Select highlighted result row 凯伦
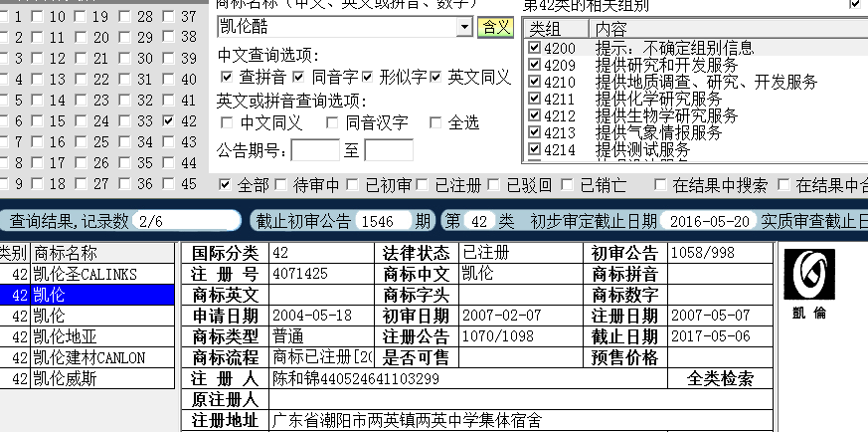Screen dimensions: 868x432 (x=87, y=296)
